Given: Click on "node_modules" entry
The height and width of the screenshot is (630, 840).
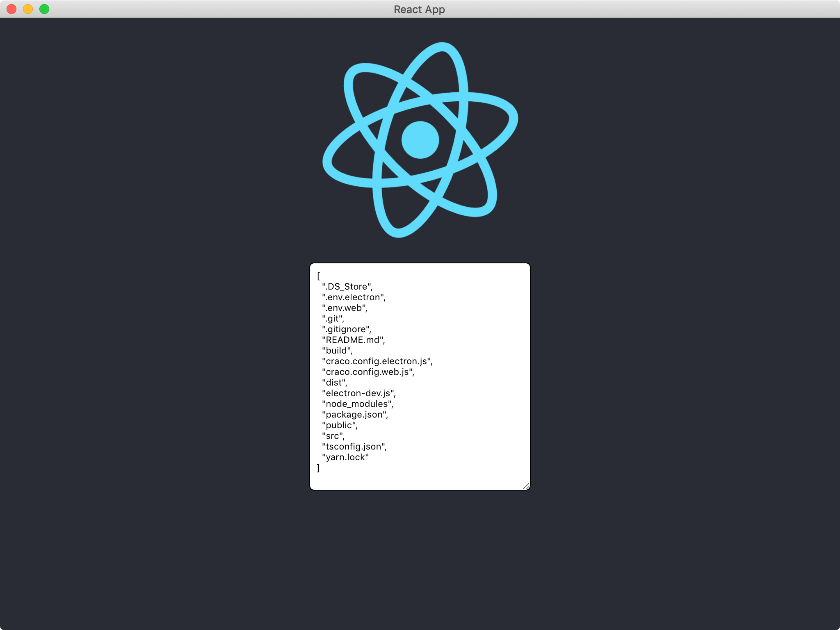Looking at the screenshot, I should point(357,404).
